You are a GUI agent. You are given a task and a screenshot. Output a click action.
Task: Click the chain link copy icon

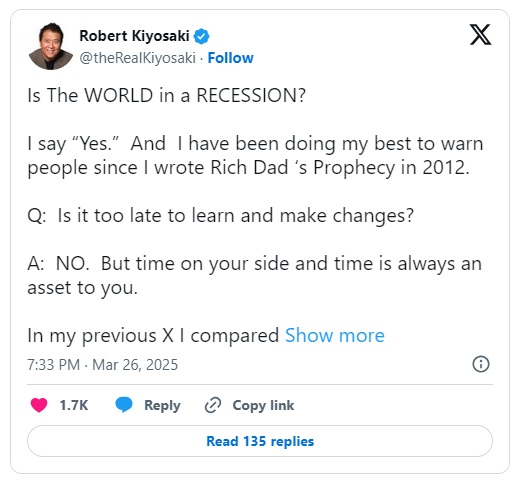pos(213,405)
